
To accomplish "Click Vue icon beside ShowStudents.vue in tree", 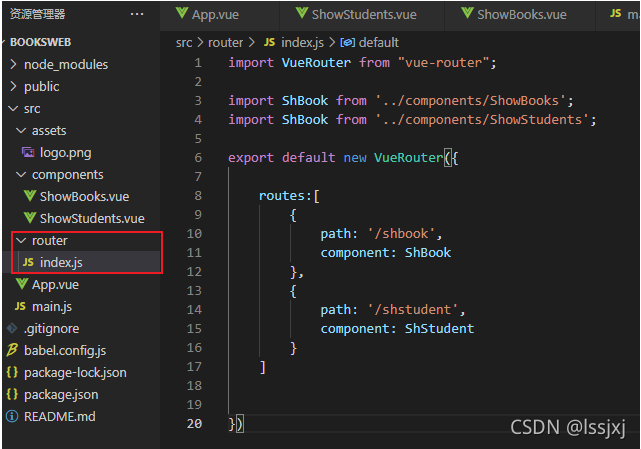I will 30,218.
